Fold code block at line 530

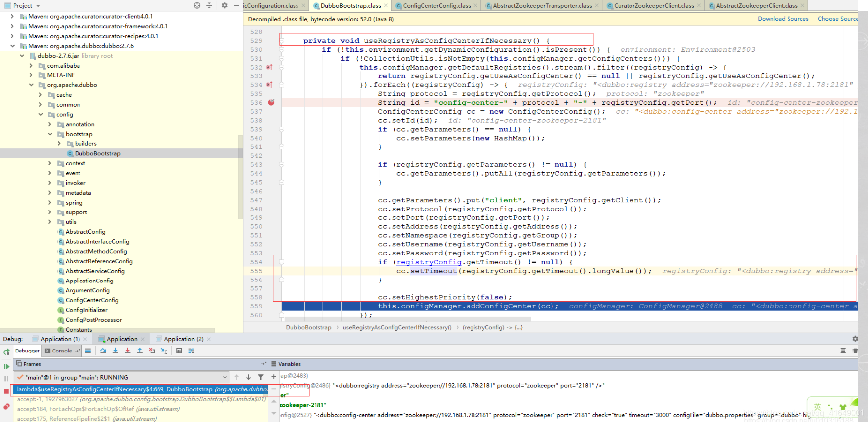click(x=282, y=50)
